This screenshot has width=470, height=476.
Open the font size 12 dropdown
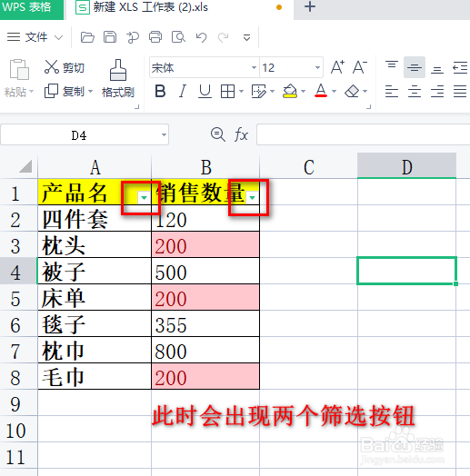[x=317, y=67]
